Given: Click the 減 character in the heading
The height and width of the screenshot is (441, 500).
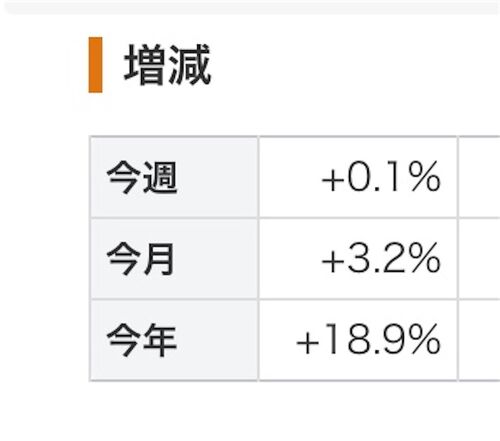Looking at the screenshot, I should 190,65.
